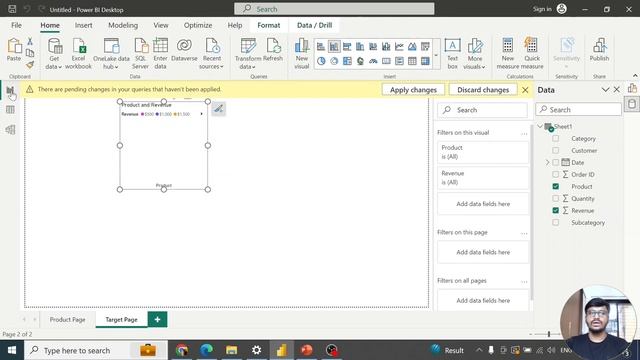Adjust the zoom slider in status bar

(549, 334)
